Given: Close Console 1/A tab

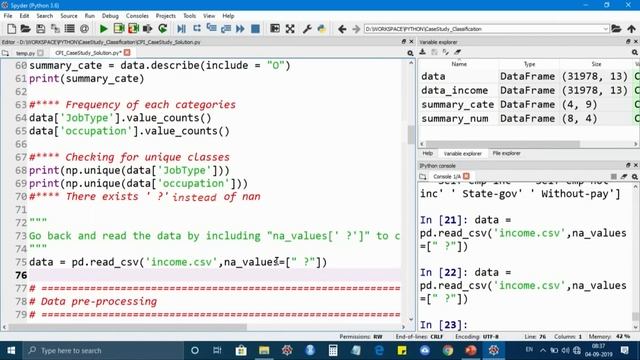Looking at the screenshot, I should [x=466, y=176].
